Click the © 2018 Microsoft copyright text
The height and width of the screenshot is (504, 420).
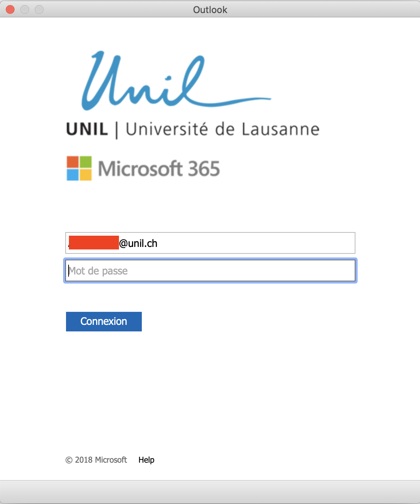coord(96,460)
